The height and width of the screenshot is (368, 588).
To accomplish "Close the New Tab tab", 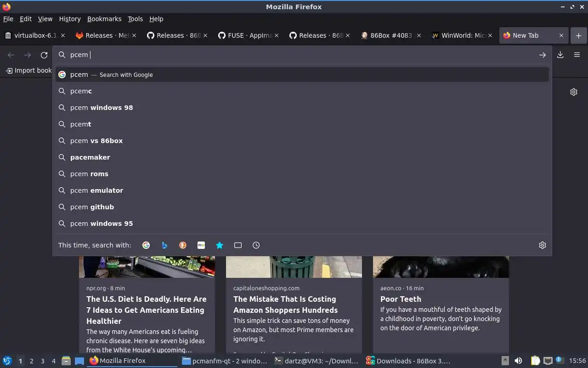I will pos(561,35).
